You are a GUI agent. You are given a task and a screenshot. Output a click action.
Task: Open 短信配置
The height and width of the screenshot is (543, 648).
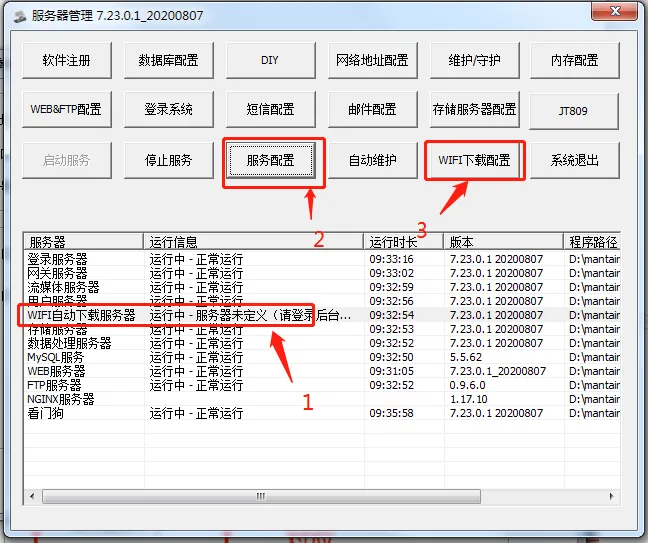coord(270,110)
